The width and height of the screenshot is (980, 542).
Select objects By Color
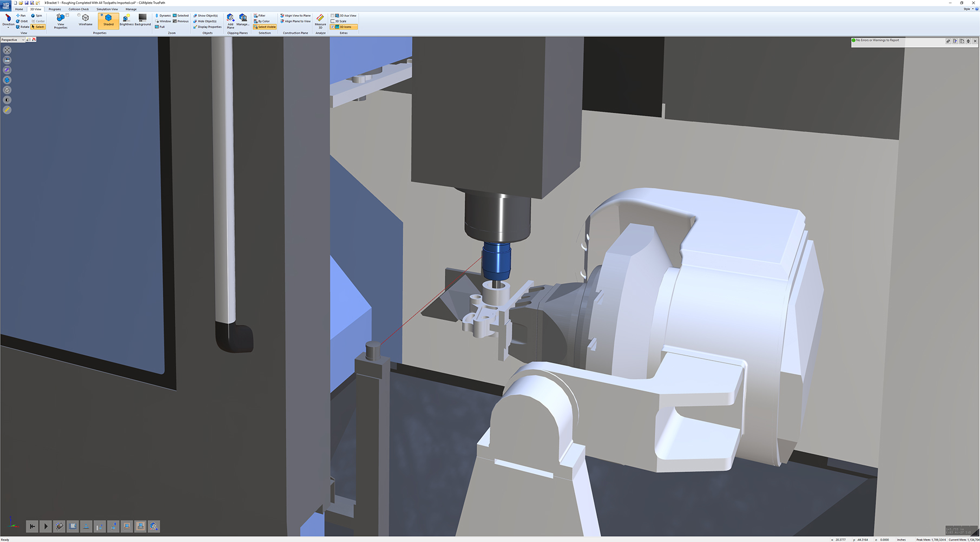[x=262, y=21]
